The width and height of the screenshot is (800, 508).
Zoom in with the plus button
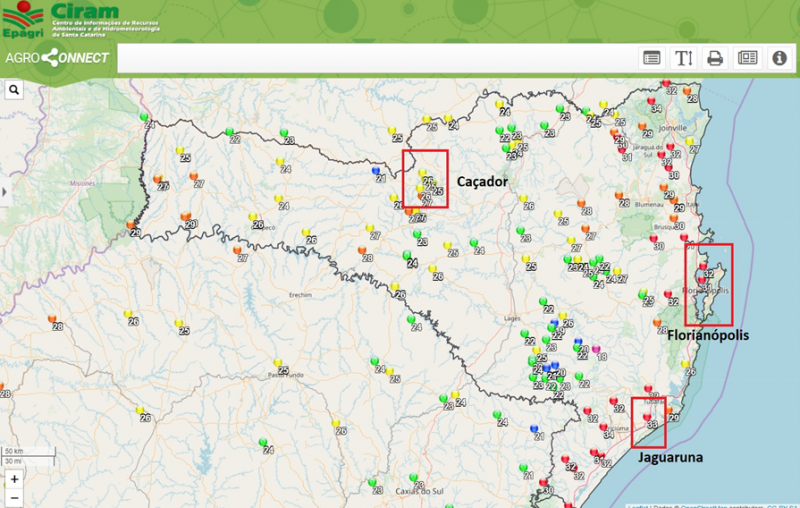14,479
